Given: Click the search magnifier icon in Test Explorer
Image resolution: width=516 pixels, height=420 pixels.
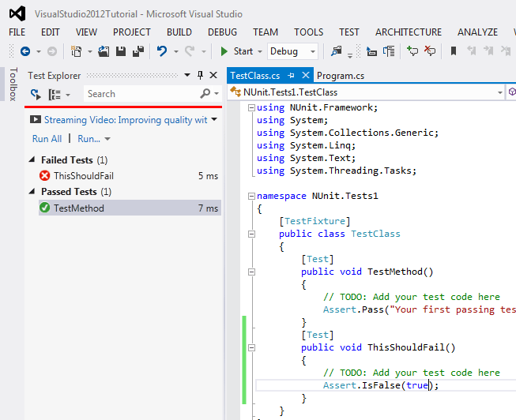Looking at the screenshot, I should (x=205, y=94).
